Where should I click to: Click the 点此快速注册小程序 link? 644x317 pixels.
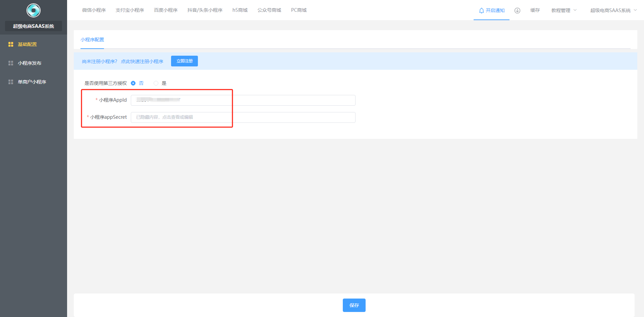point(142,61)
